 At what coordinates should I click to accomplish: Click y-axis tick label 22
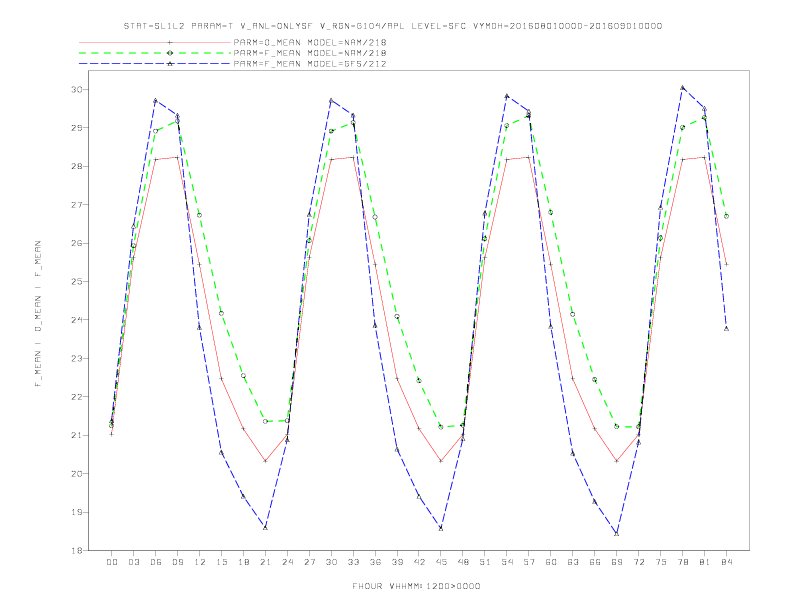tap(77, 397)
